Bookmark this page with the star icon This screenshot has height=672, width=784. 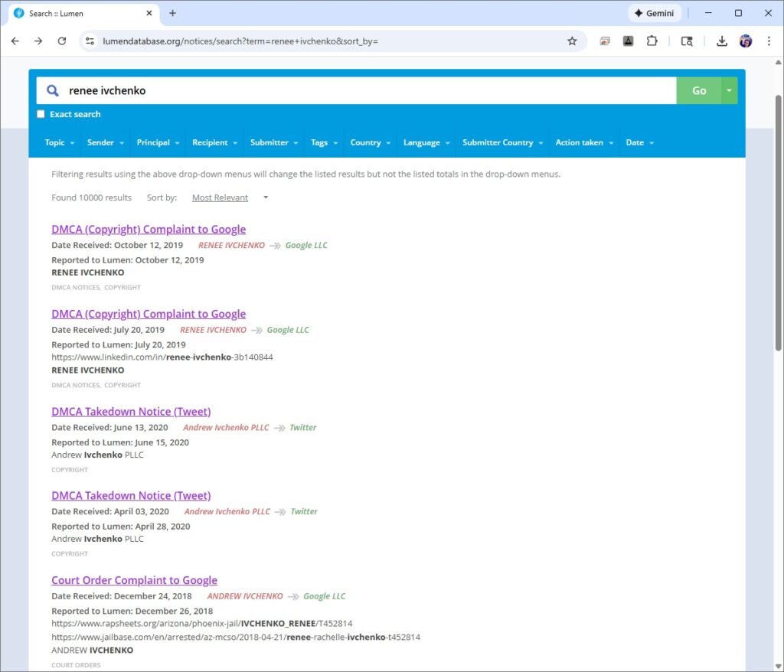572,41
